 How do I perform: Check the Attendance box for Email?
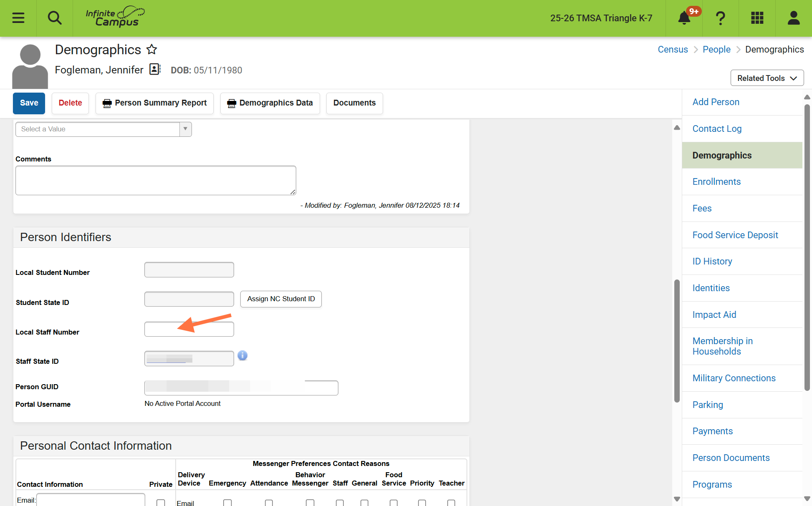click(269, 503)
